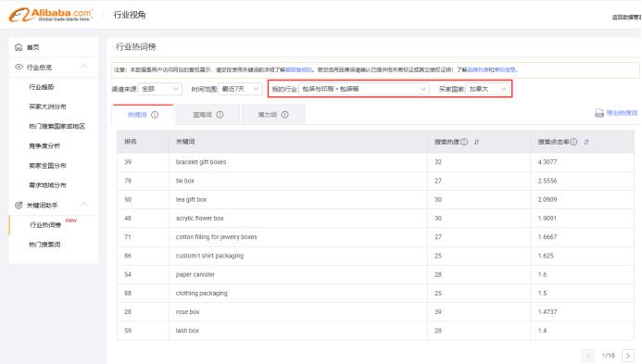
Task: Click keyword 'rose box'
Action: [x=187, y=312]
